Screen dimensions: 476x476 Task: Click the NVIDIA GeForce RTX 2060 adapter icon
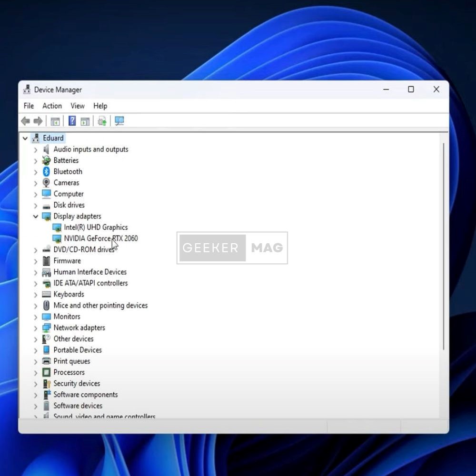click(x=57, y=239)
